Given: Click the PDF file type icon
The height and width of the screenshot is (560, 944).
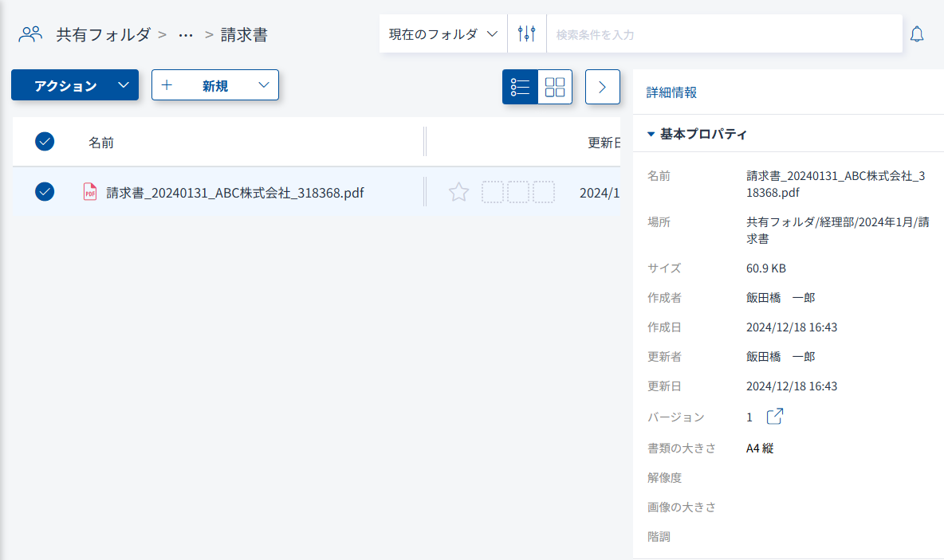Looking at the screenshot, I should point(90,192).
